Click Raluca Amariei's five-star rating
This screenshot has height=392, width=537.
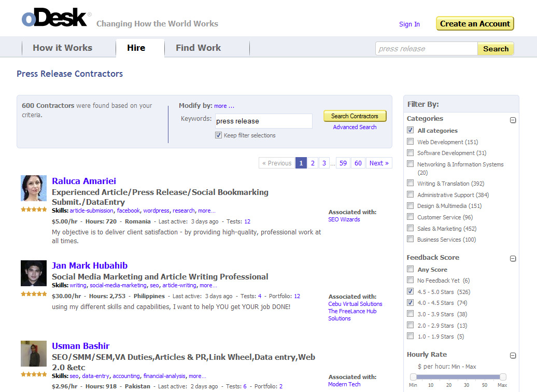point(34,209)
